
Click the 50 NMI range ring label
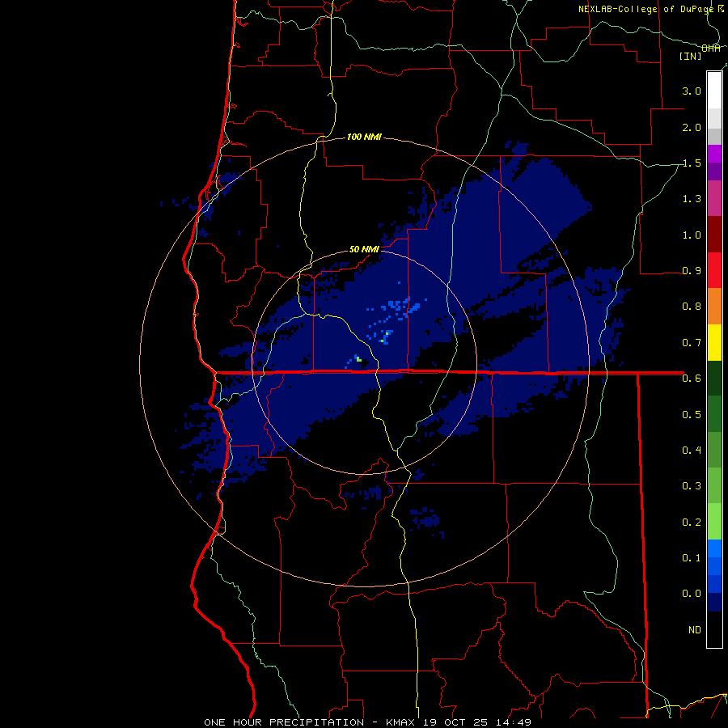point(364,249)
